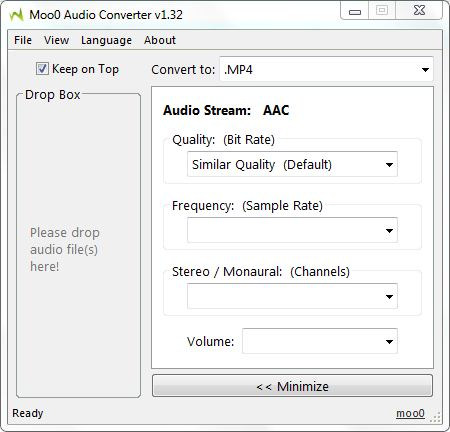Open the View menu
450x432 pixels.
(56, 40)
